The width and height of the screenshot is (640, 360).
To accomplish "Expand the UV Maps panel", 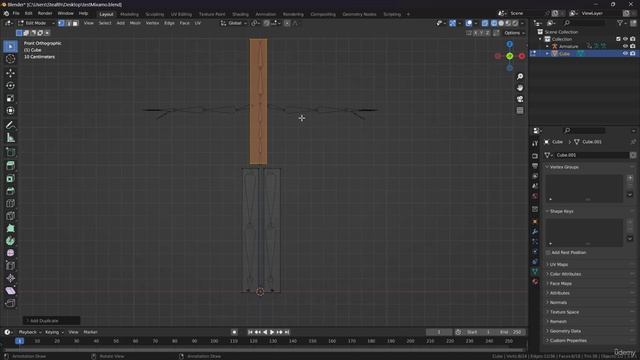I will [x=558, y=264].
